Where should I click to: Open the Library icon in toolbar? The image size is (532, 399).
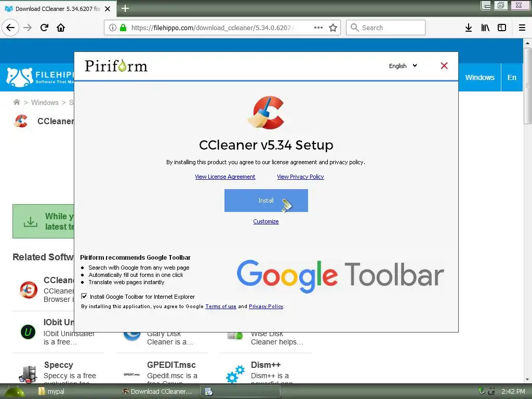485,28
